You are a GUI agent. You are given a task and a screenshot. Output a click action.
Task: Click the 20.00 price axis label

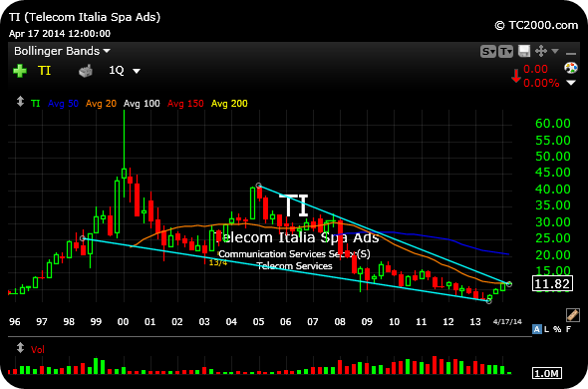(553, 255)
